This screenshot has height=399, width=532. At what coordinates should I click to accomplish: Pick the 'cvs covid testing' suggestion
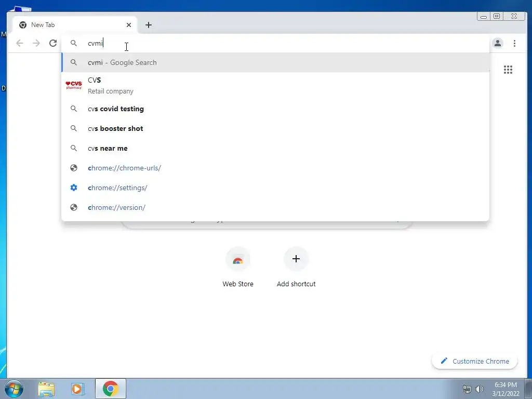click(275, 109)
